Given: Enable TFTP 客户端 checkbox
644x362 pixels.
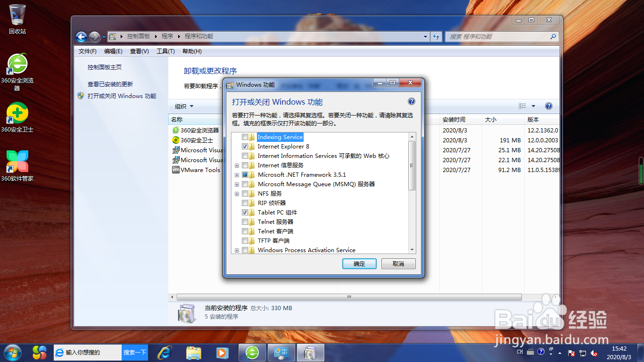Looking at the screenshot, I should (245, 241).
